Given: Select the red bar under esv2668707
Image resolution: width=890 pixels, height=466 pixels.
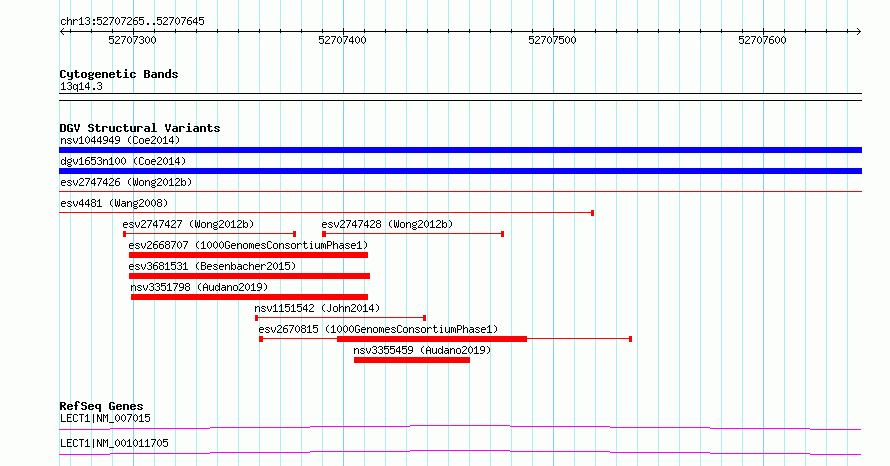Looking at the screenshot, I should coord(249,255).
